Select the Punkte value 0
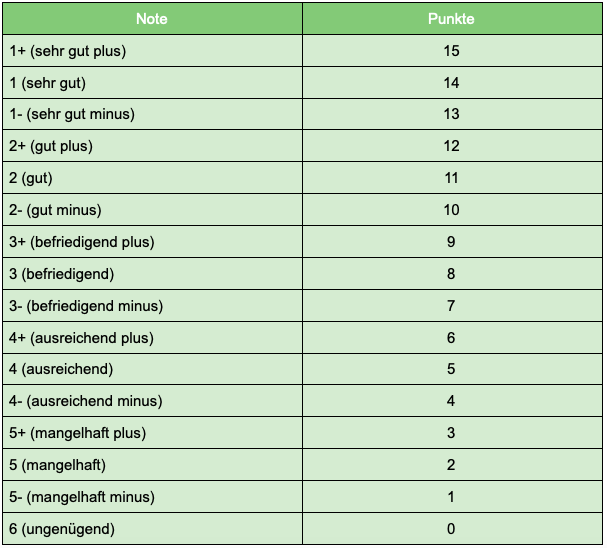 [452, 529]
